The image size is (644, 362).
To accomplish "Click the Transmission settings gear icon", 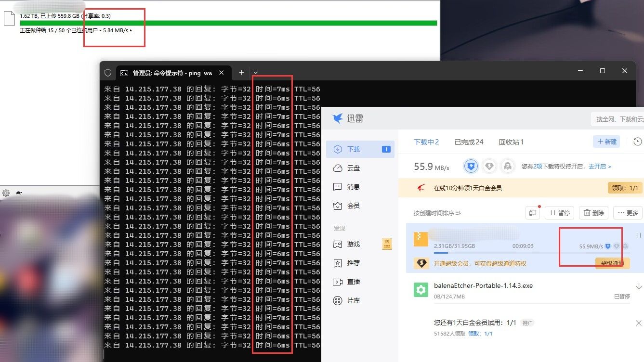I will [6, 193].
